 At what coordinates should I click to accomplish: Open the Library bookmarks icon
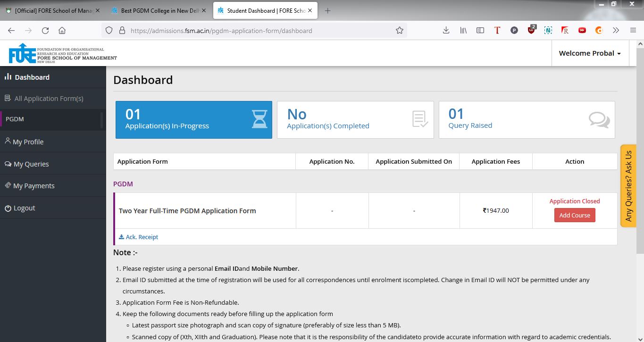click(463, 31)
